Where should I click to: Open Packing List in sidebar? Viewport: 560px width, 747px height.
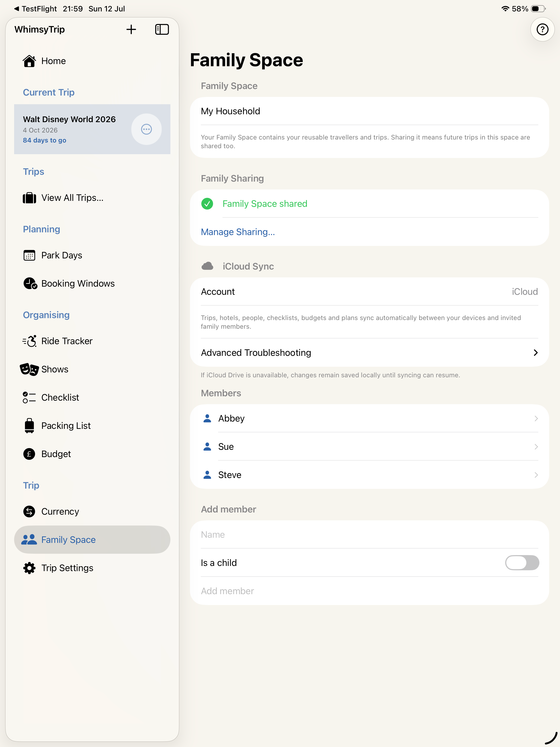(x=92, y=426)
